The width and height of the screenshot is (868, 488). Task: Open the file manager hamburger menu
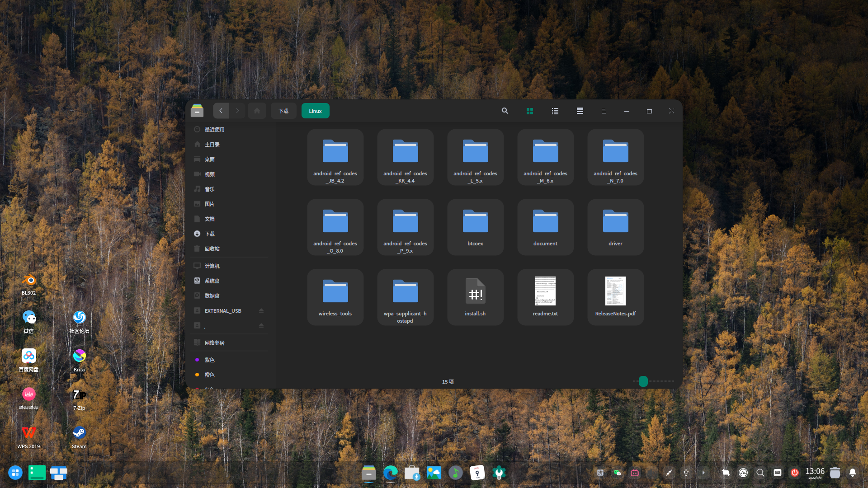(x=604, y=111)
